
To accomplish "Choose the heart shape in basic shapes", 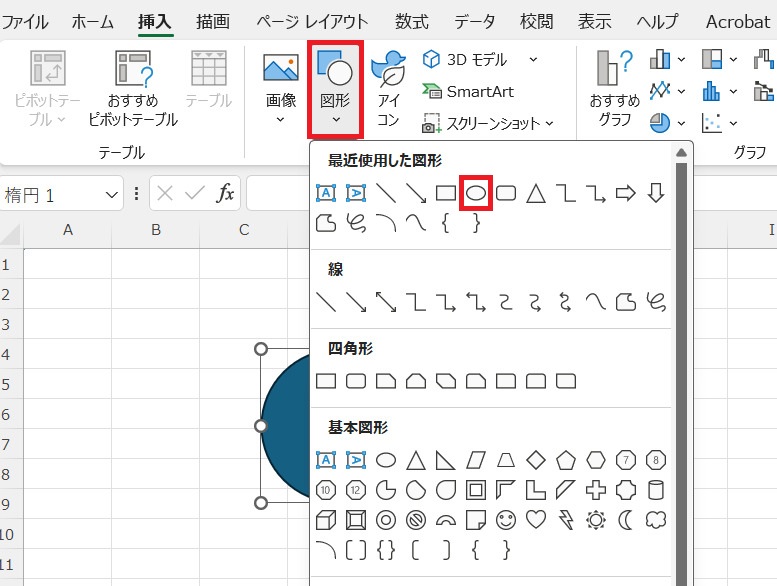I will [536, 520].
